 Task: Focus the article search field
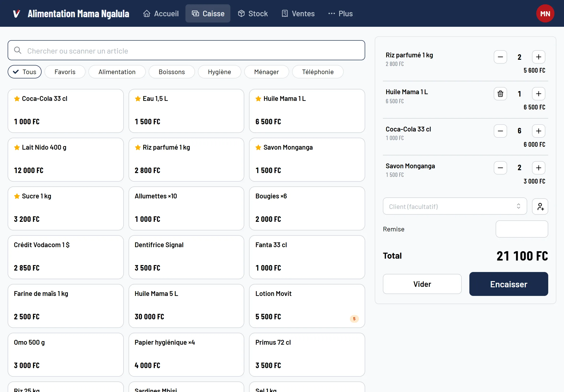[186, 50]
